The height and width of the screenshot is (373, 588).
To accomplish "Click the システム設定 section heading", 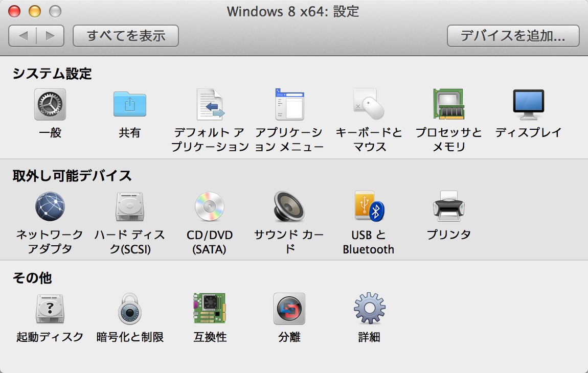I will (52, 74).
